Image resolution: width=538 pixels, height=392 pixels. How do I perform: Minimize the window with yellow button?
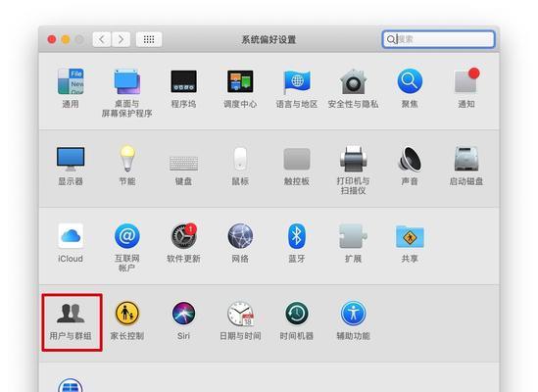coord(66,39)
